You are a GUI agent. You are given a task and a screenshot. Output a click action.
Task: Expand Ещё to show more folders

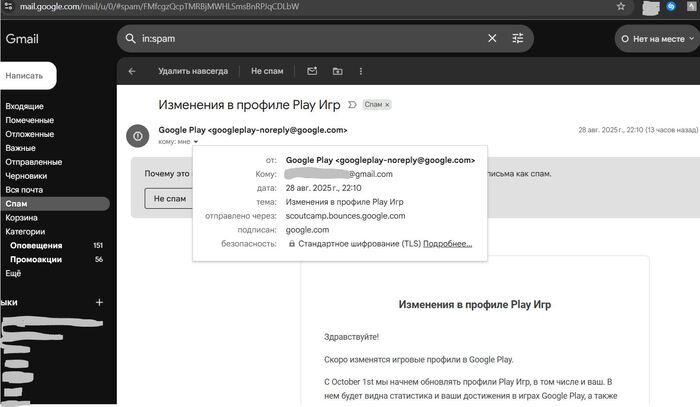(x=13, y=273)
